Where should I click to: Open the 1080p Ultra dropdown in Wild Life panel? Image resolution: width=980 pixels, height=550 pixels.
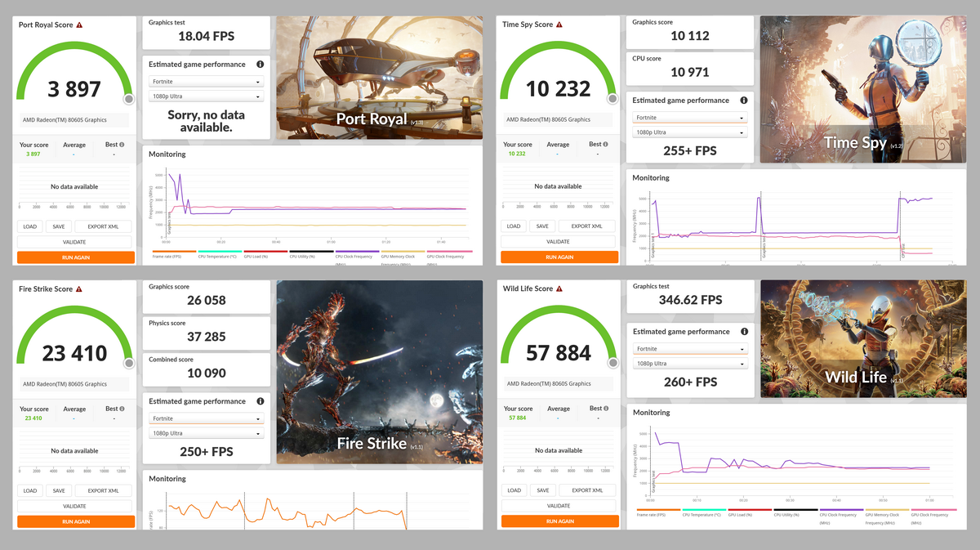click(x=690, y=364)
